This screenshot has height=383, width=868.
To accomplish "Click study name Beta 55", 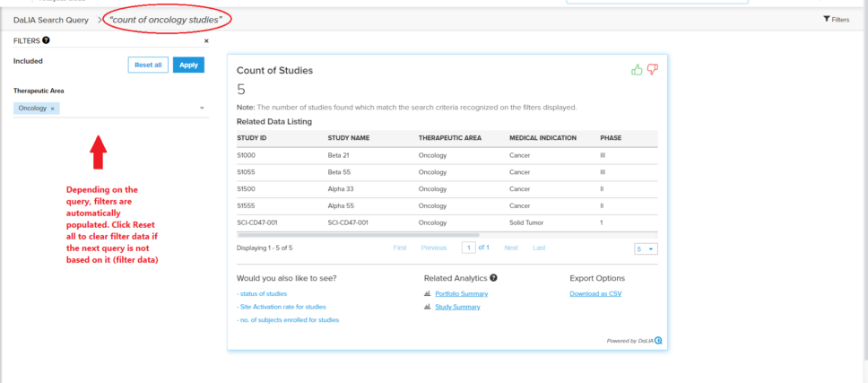I will [x=339, y=172].
